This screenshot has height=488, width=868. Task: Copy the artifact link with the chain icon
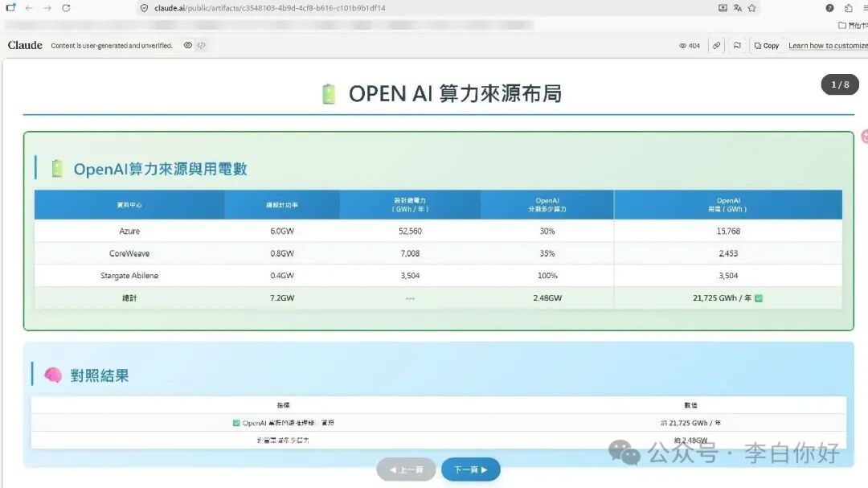tap(717, 45)
